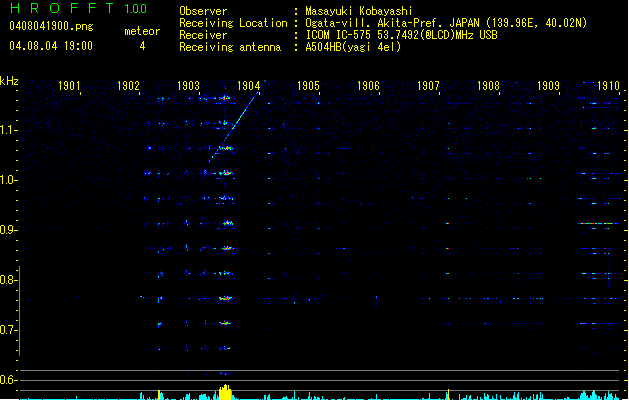Click the 1.1 kHz axis label
629x400 pixels.
pyautogui.click(x=7, y=130)
